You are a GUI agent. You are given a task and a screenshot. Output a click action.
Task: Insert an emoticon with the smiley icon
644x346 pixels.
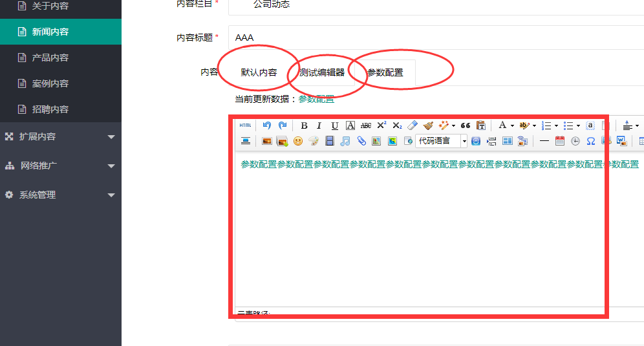click(x=298, y=141)
